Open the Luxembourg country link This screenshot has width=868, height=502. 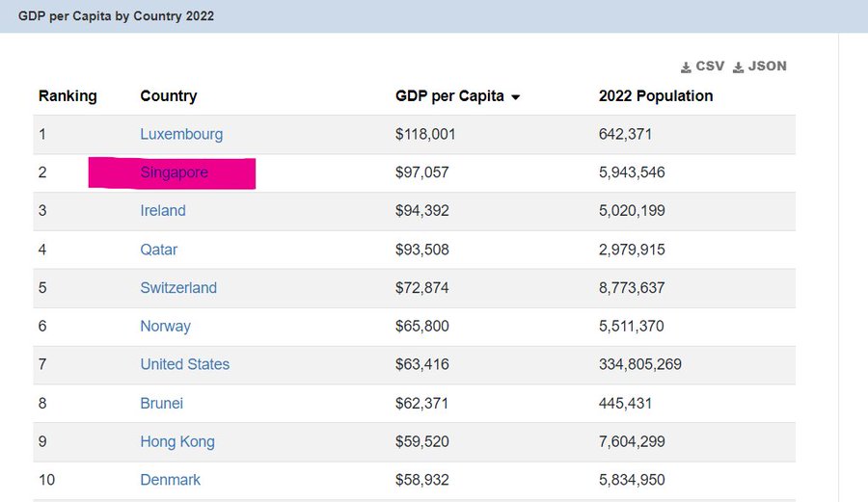coord(181,134)
